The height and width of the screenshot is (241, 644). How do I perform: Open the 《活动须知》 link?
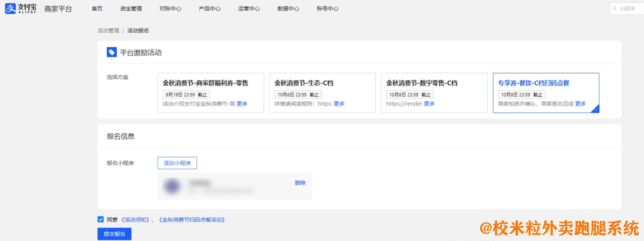135,220
